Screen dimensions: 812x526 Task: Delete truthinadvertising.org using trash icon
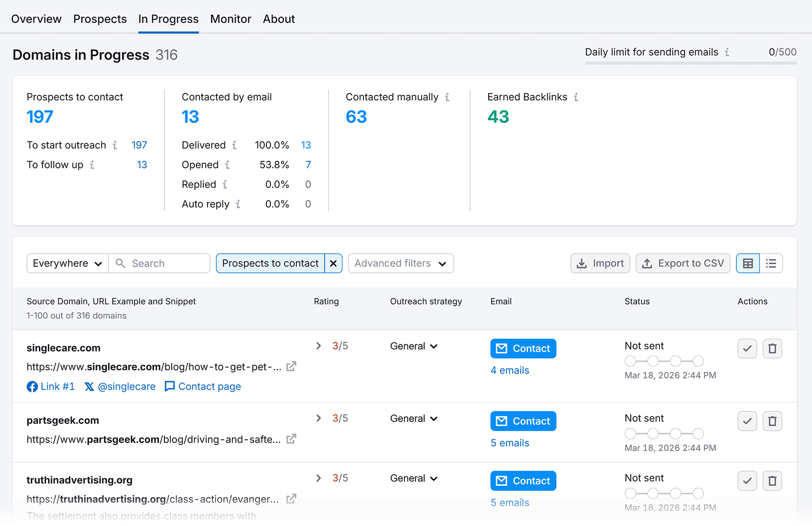click(772, 481)
